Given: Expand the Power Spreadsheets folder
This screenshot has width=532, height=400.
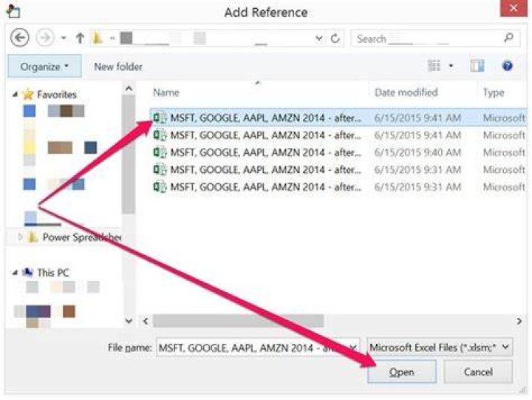Looking at the screenshot, I should (x=20, y=237).
